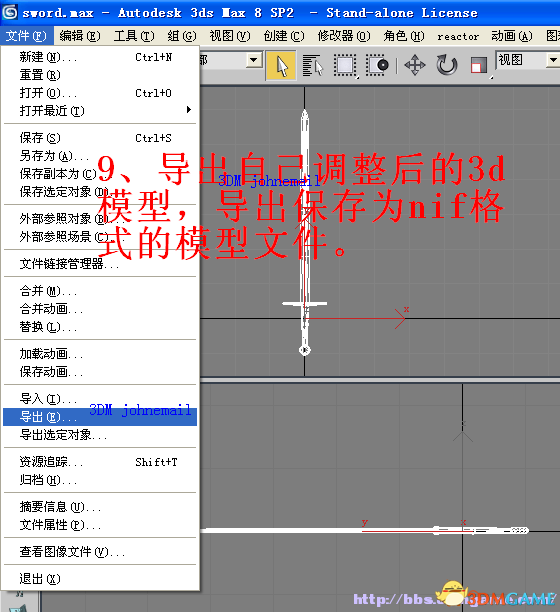Choose 保存副本为(C) menu entry
The image size is (560, 612).
[100, 174]
